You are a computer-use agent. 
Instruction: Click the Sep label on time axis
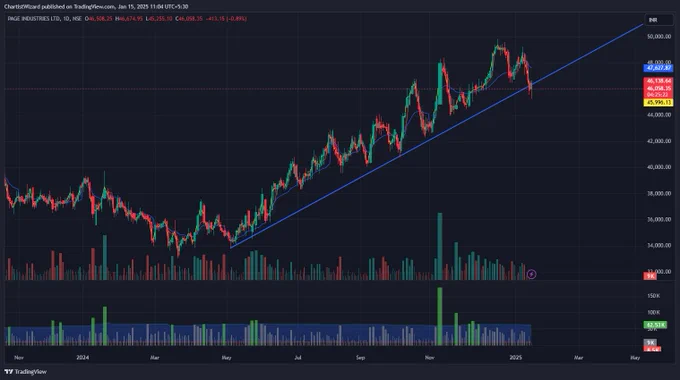coord(360,357)
